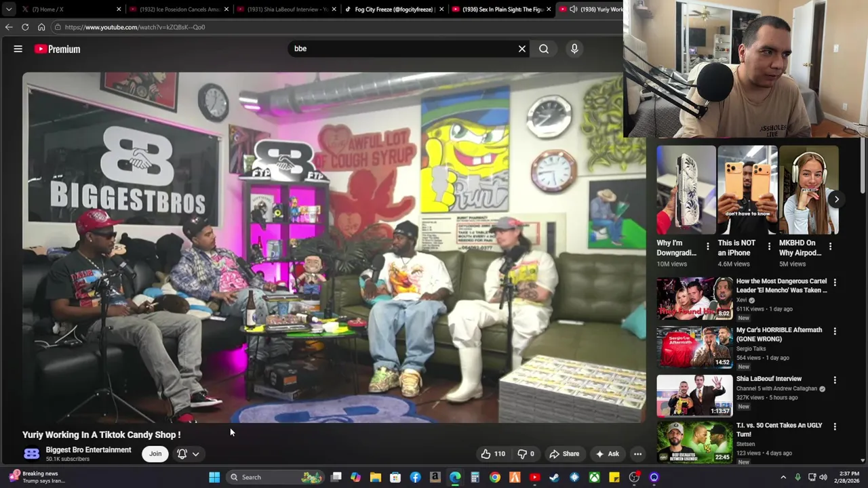Open the YouTube hamburger guide menu
Screen dimensions: 868x488
point(18,49)
